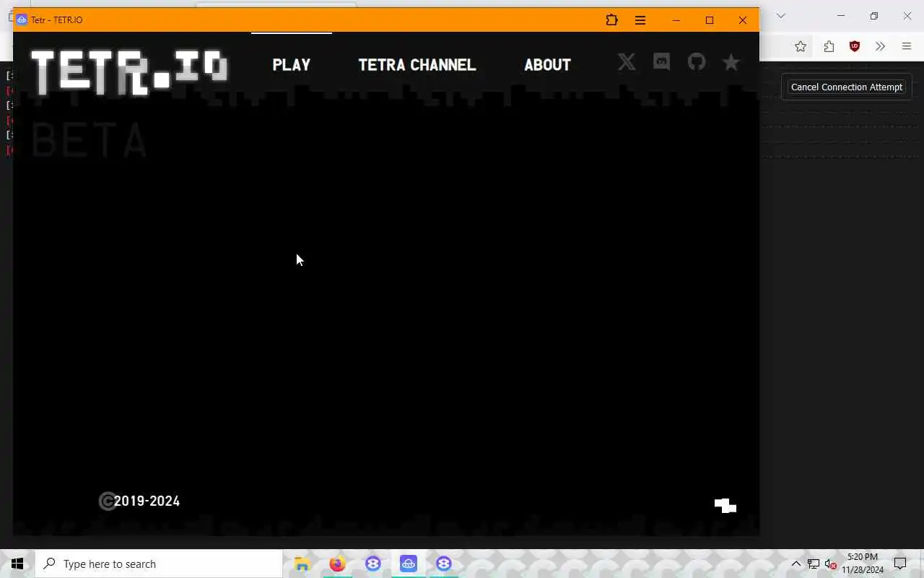Maximize the Tetr window
The width and height of the screenshot is (924, 578).
click(x=710, y=20)
